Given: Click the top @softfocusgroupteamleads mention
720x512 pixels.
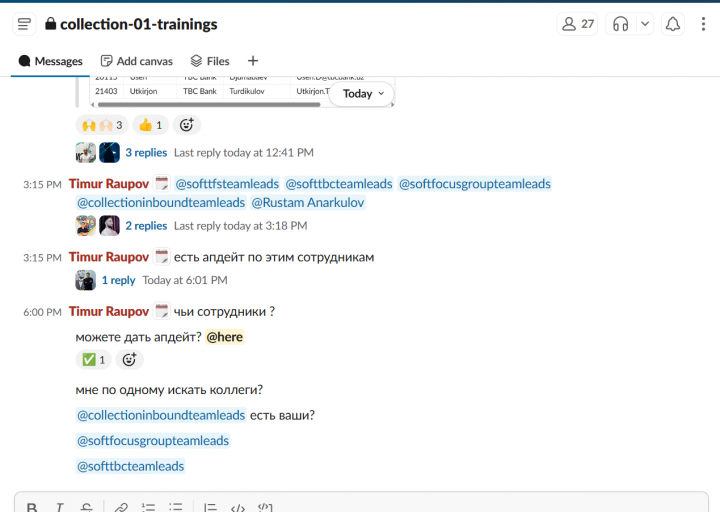Looking at the screenshot, I should (475, 184).
